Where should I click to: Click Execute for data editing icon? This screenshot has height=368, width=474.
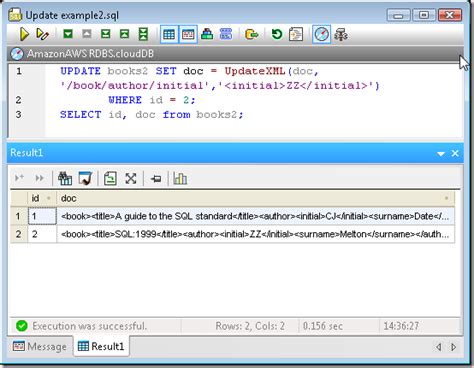(43, 34)
